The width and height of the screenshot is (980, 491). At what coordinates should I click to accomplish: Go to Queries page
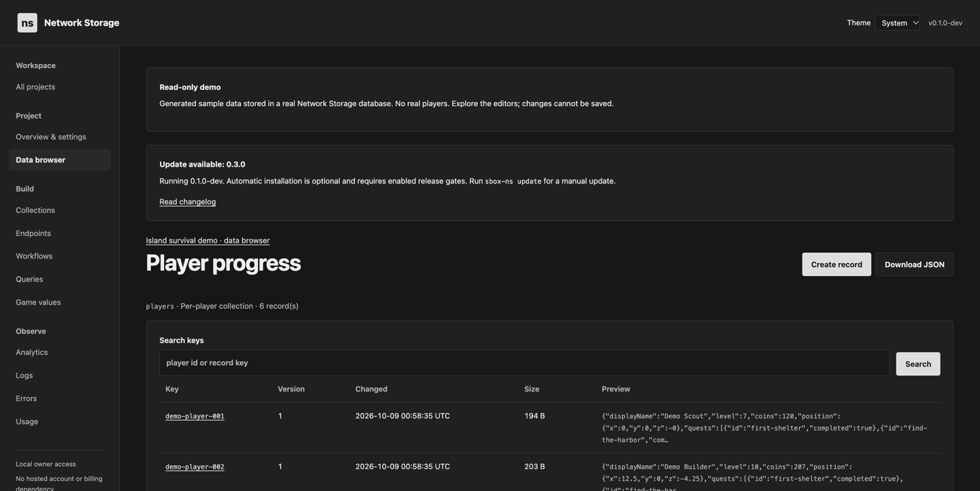(x=29, y=280)
